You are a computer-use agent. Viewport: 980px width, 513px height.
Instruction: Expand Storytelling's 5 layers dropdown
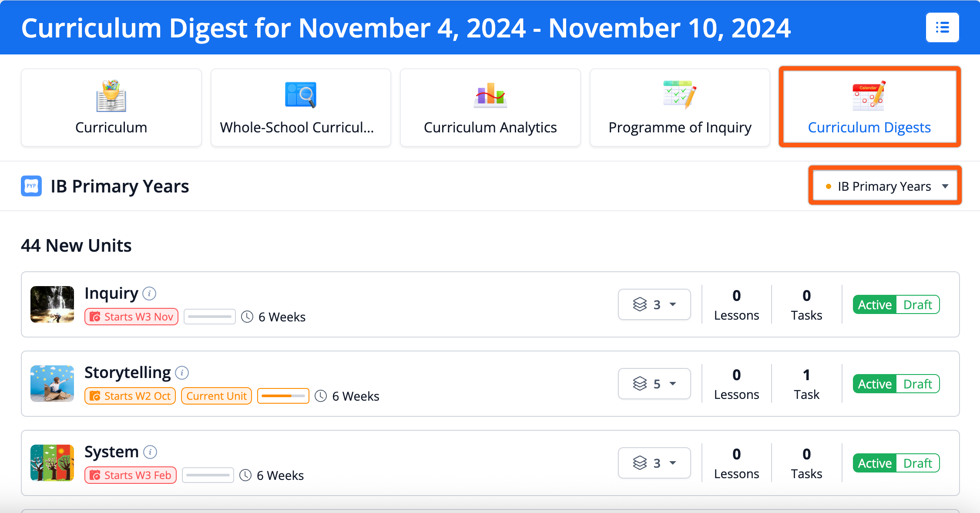[x=654, y=384]
